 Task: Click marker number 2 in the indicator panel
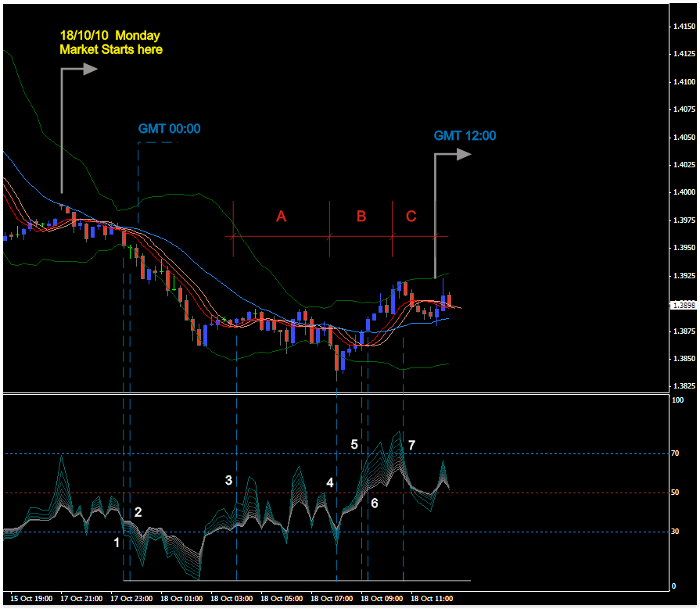click(138, 512)
